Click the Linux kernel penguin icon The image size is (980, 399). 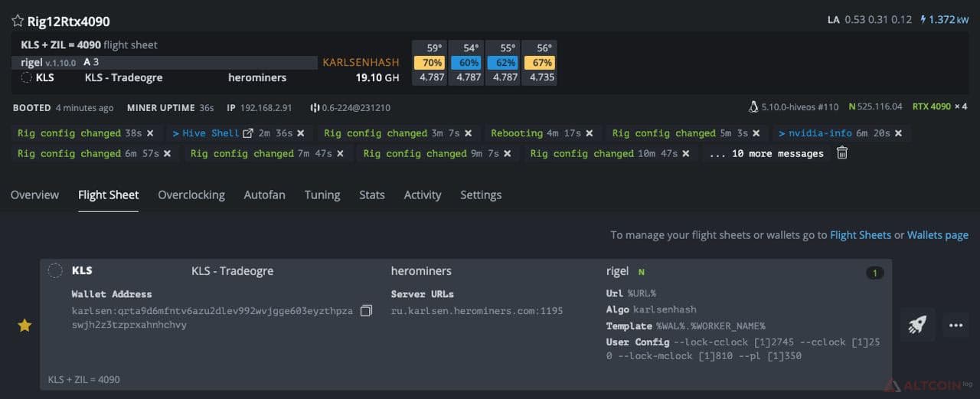tap(753, 107)
